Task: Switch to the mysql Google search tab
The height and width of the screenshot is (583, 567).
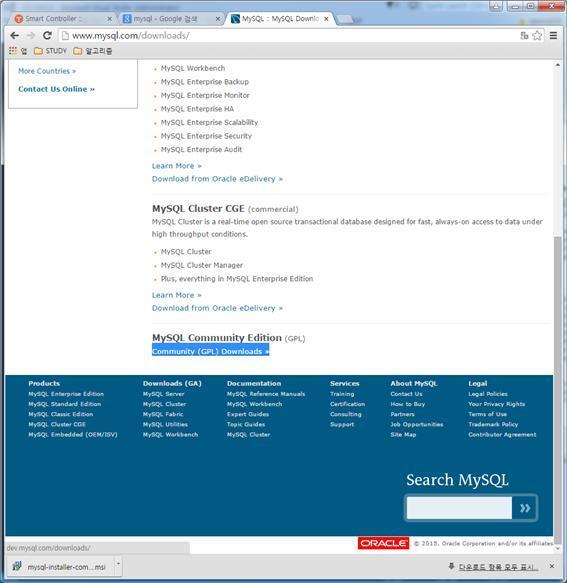Action: pyautogui.click(x=171, y=19)
